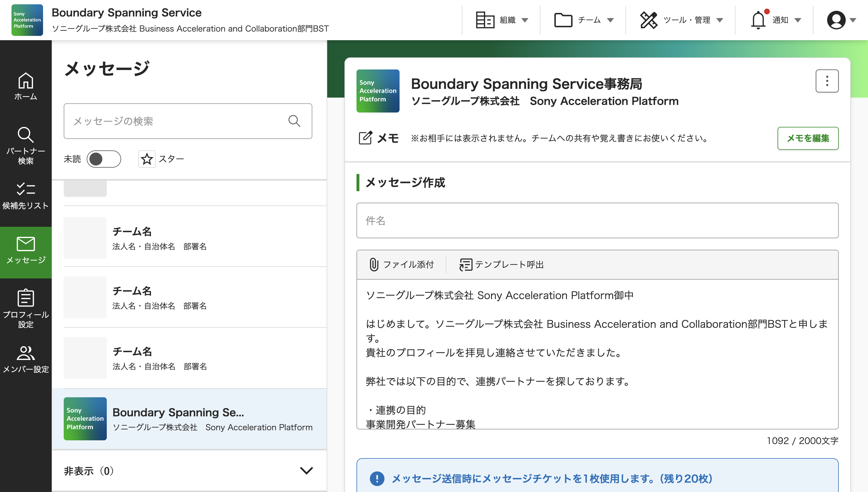Open メンバー設定 in the sidebar
This screenshot has height=492, width=868.
pyautogui.click(x=26, y=359)
